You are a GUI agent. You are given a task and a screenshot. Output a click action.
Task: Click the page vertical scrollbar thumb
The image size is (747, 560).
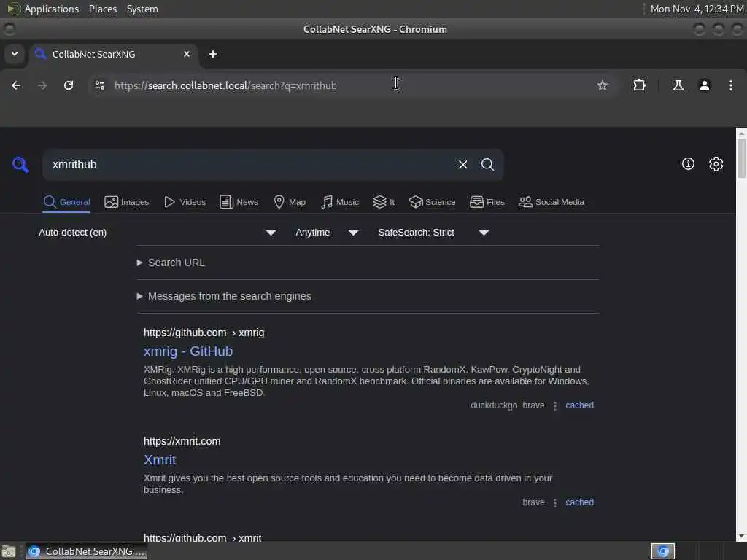click(x=741, y=158)
